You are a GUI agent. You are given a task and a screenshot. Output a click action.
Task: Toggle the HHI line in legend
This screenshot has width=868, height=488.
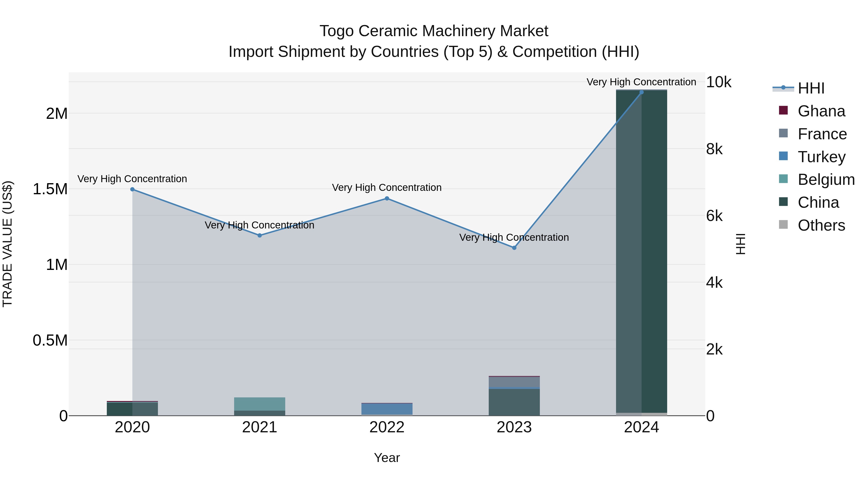(799, 88)
